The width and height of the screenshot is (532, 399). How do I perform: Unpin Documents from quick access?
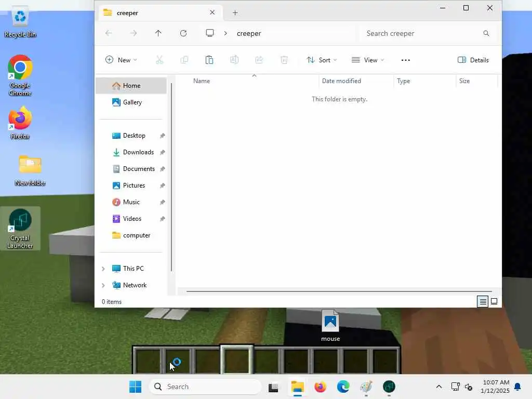pyautogui.click(x=163, y=169)
